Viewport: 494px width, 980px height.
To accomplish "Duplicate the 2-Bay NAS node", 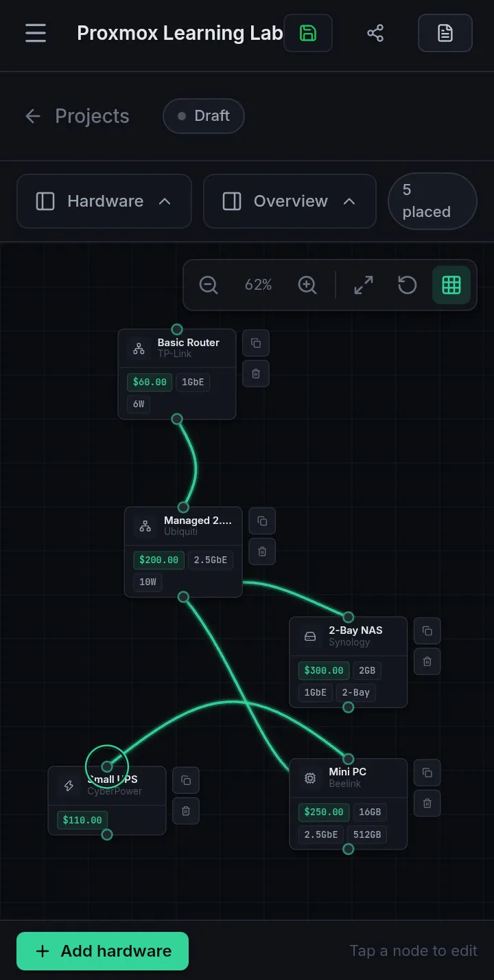I will 427,630.
